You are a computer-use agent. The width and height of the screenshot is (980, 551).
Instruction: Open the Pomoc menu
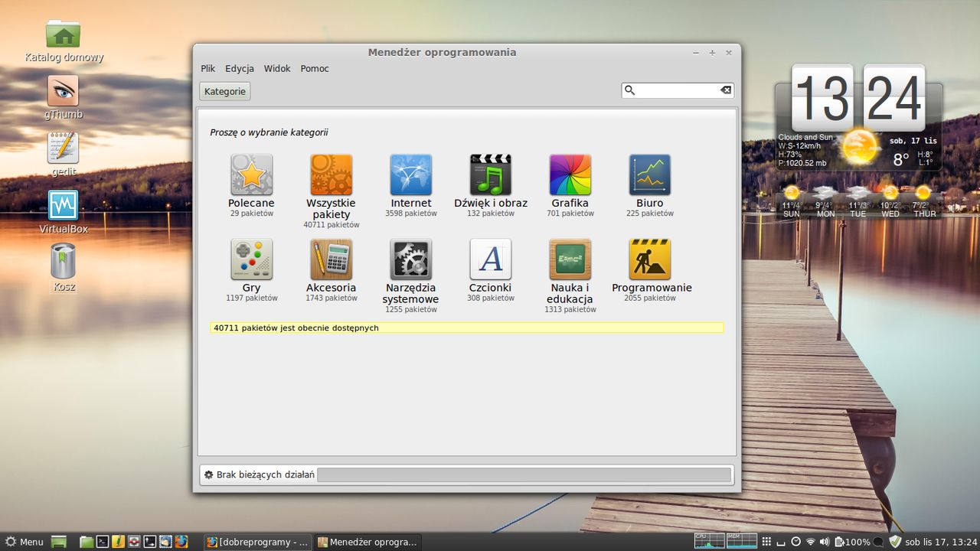pos(315,68)
